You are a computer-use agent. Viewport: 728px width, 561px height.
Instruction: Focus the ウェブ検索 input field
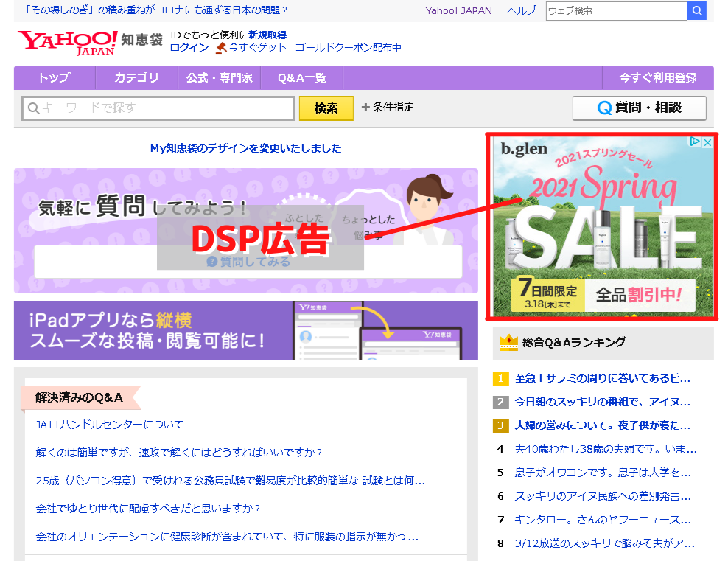pyautogui.click(x=617, y=10)
